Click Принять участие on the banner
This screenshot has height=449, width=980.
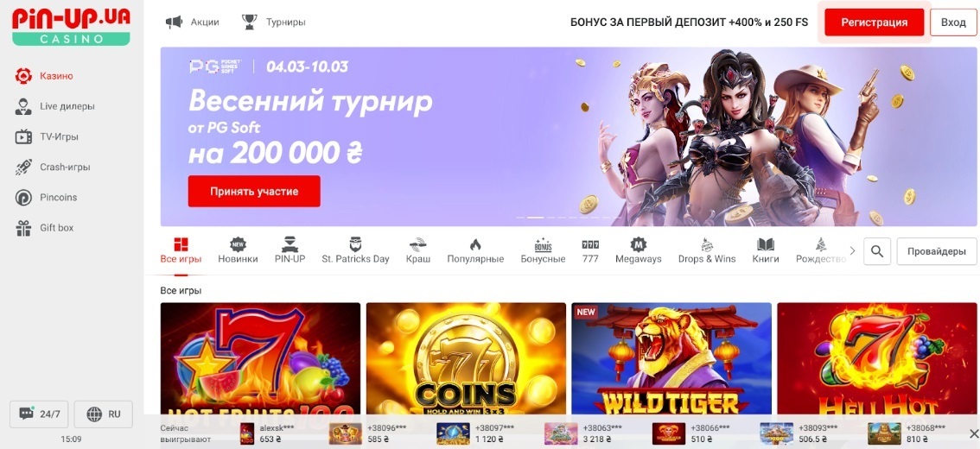click(254, 191)
